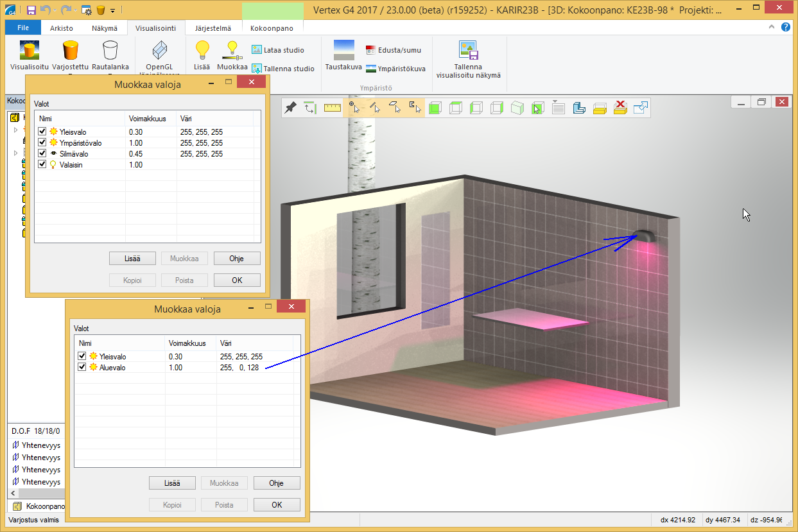The width and height of the screenshot is (798, 532).
Task: Switch to the Järjestelmä ribbon tab
Action: (213, 28)
